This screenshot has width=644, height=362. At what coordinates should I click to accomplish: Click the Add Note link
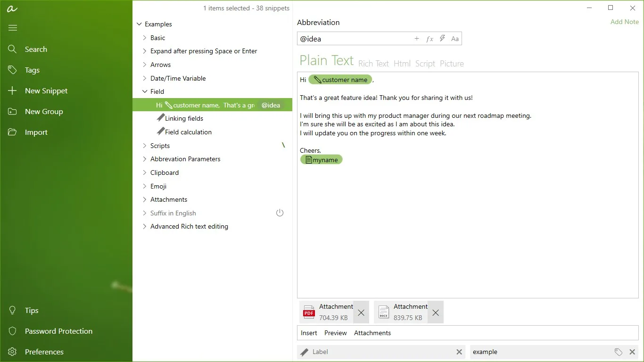pyautogui.click(x=625, y=22)
